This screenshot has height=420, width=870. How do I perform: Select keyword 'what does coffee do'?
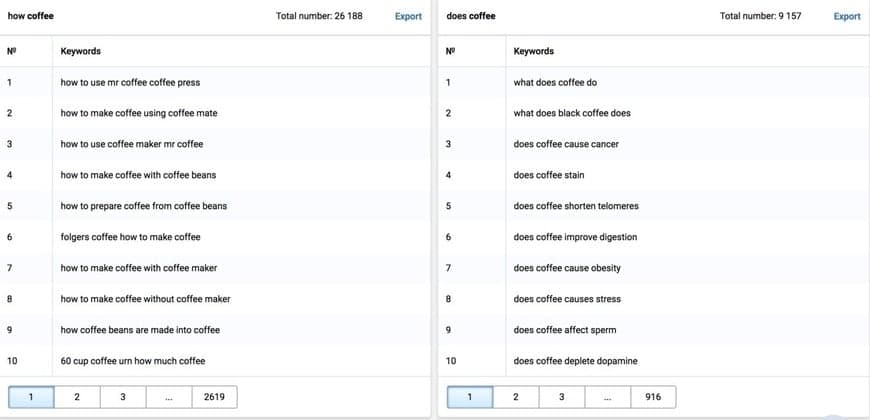(x=555, y=82)
